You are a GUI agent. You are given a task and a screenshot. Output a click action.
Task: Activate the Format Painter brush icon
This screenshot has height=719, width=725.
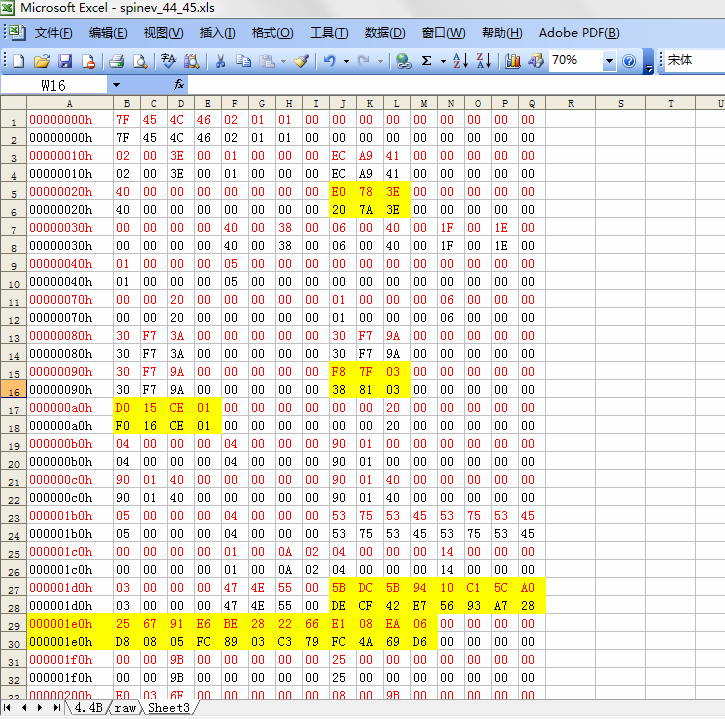(301, 61)
